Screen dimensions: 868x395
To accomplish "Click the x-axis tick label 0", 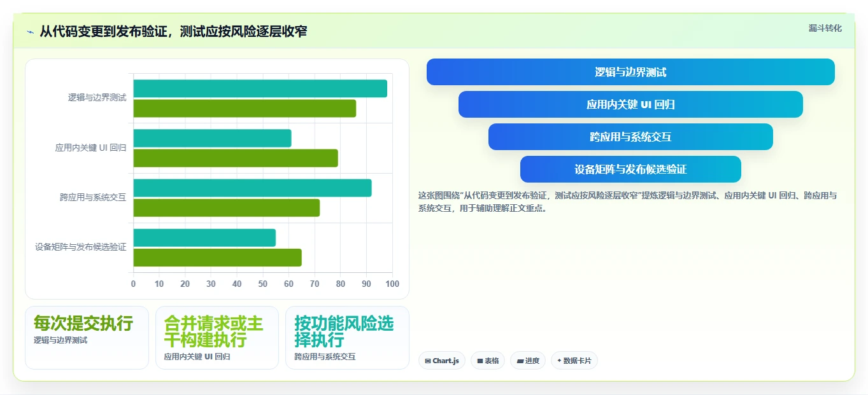I will [x=133, y=284].
